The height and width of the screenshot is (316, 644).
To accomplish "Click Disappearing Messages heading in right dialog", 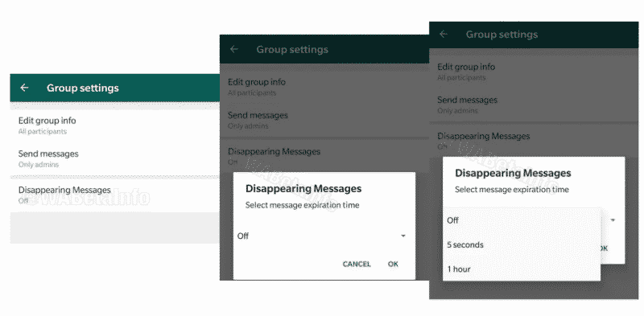I will click(513, 173).
